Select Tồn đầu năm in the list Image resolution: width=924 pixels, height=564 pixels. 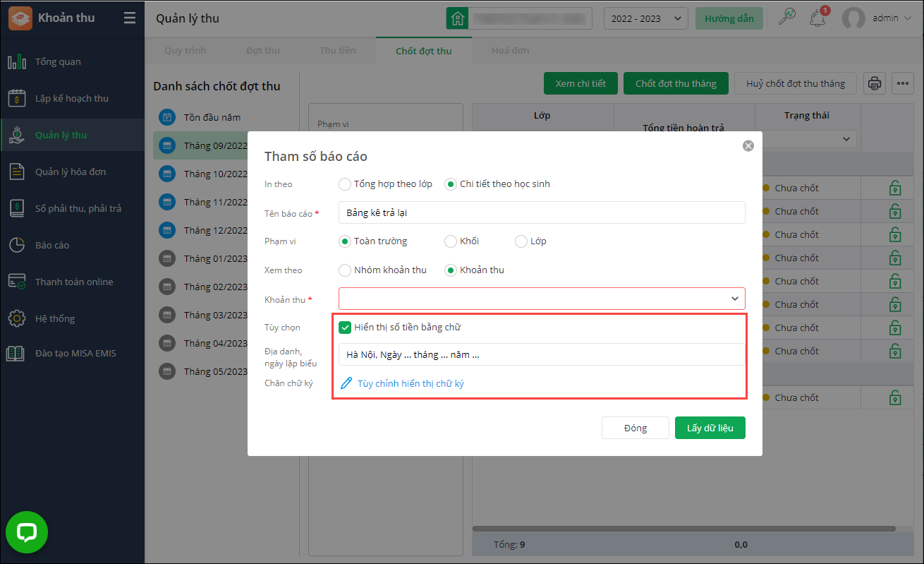[x=212, y=118]
